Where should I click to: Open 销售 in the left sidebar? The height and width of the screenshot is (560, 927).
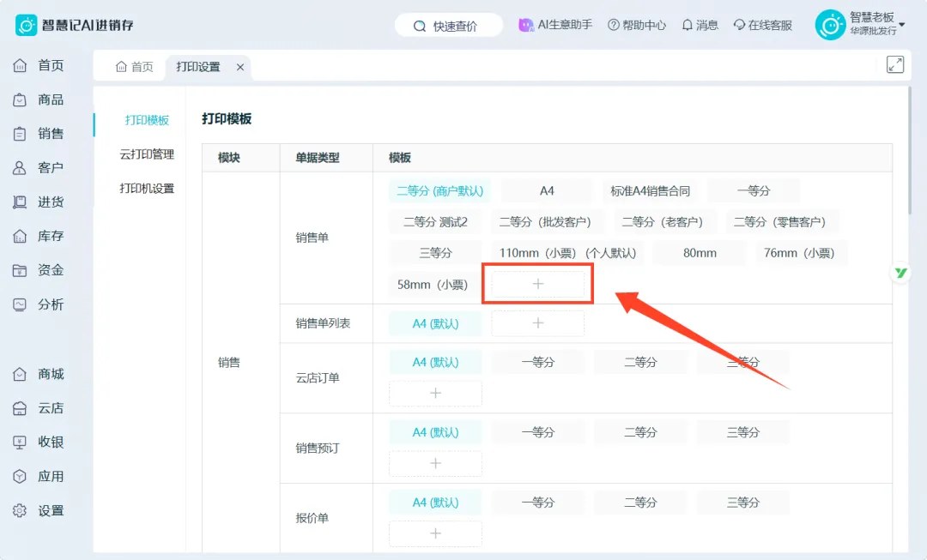pos(39,134)
